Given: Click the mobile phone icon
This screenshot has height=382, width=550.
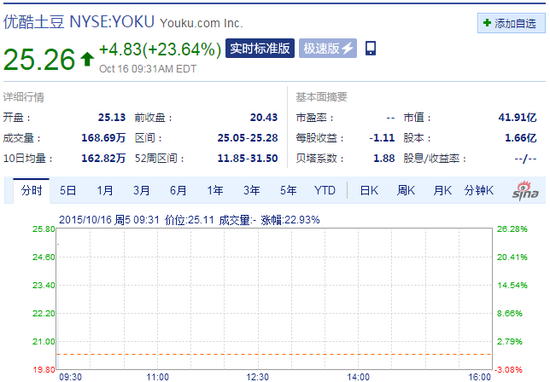Looking at the screenshot, I should (370, 48).
